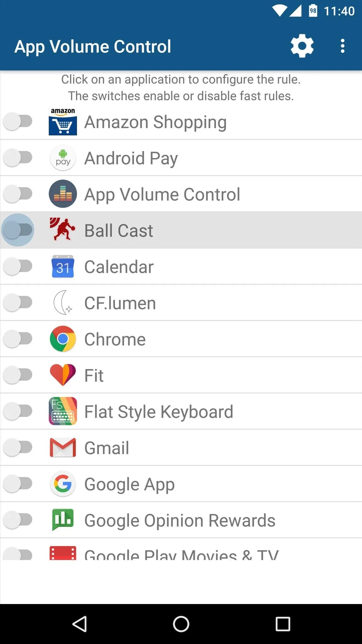The height and width of the screenshot is (644, 362).
Task: Tap the CF.lumen moon icon
Action: coord(63,303)
